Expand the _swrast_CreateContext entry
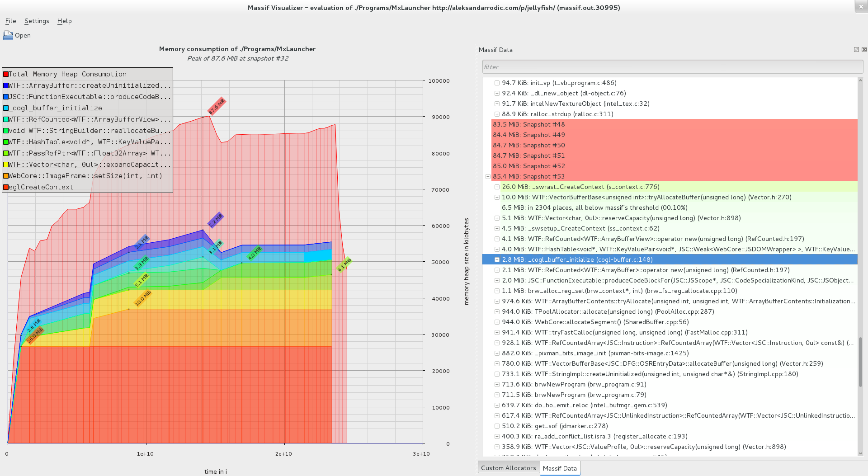This screenshot has height=476, width=868. pyautogui.click(x=497, y=187)
